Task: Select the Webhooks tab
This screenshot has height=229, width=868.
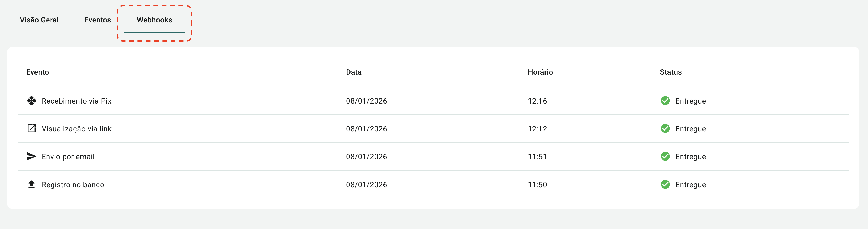Action: pyautogui.click(x=154, y=20)
